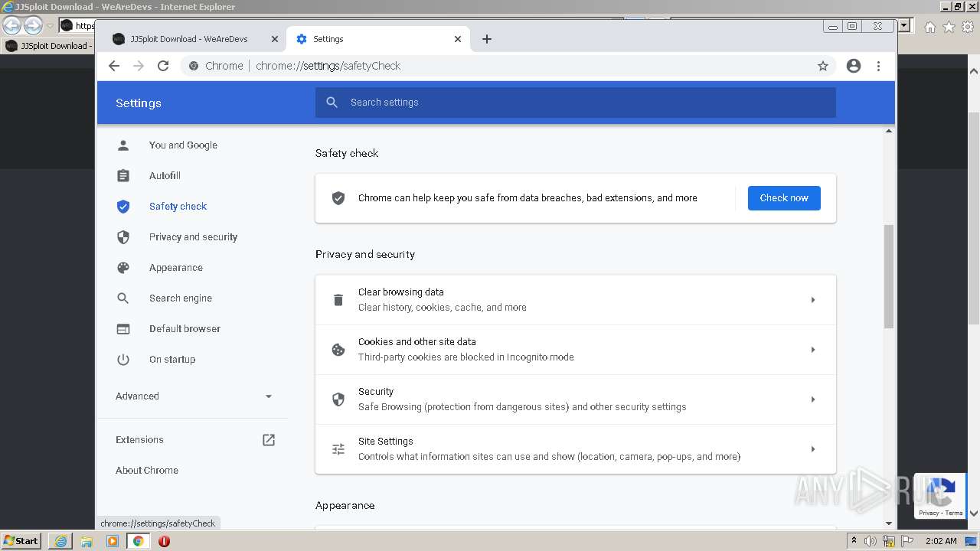The width and height of the screenshot is (980, 551).
Task: Click the search magnifier icon in Settings
Action: pos(332,103)
